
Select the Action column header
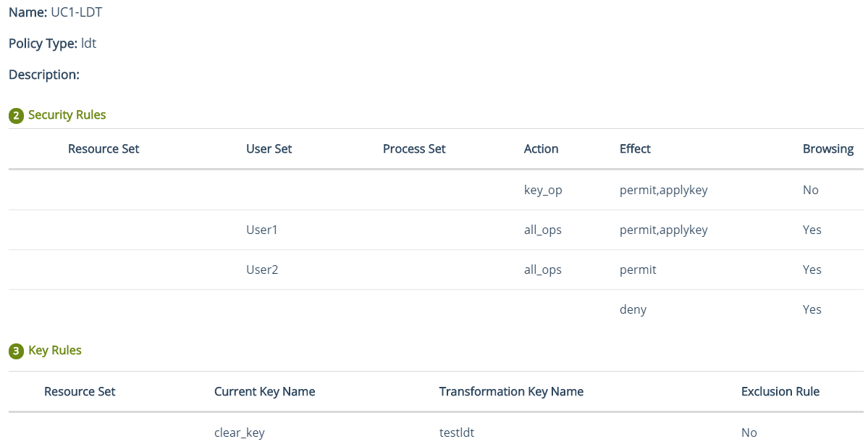(x=541, y=149)
